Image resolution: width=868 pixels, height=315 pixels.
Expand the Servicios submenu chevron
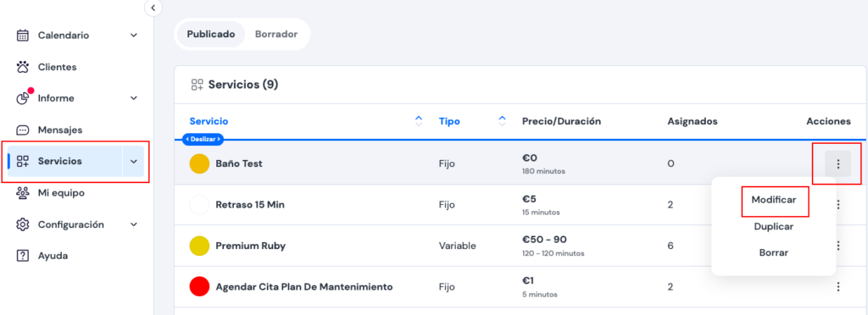[x=133, y=162]
